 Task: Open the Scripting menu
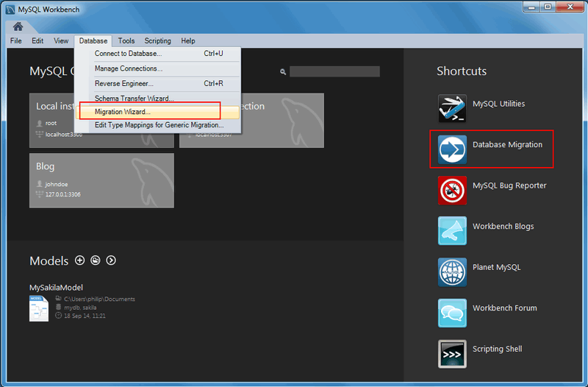(x=158, y=41)
